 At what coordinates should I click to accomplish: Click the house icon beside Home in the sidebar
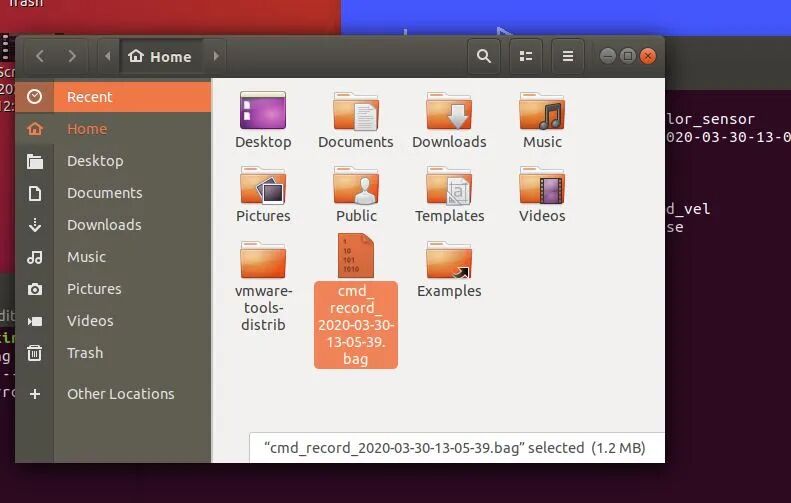pyautogui.click(x=34, y=129)
